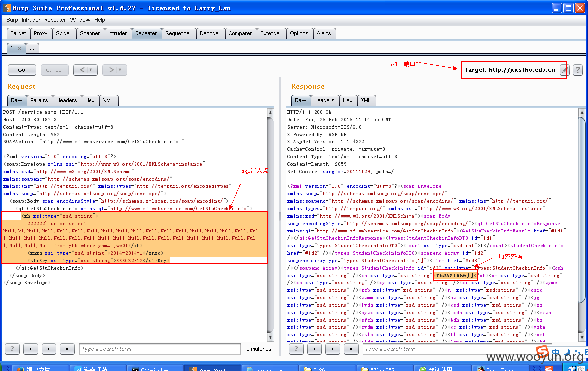Screen dimensions: 588x371
Task: Select the Response Headers tab
Action: (x=324, y=100)
